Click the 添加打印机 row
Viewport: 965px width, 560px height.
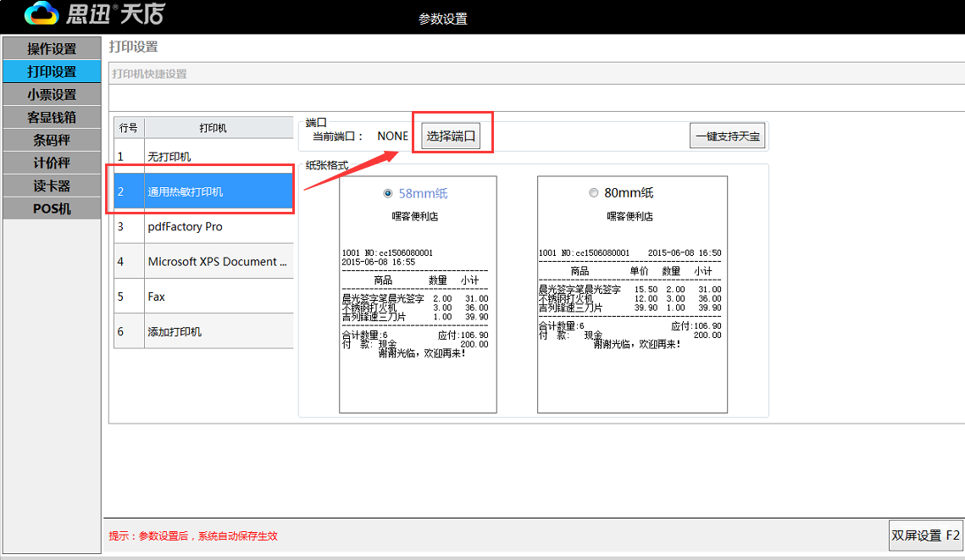coord(203,332)
